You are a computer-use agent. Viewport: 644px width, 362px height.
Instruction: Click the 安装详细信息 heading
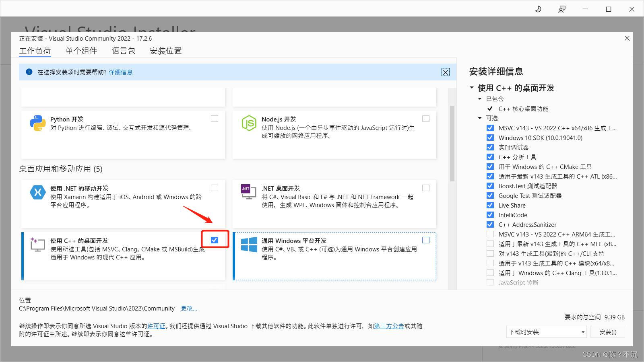[496, 72]
